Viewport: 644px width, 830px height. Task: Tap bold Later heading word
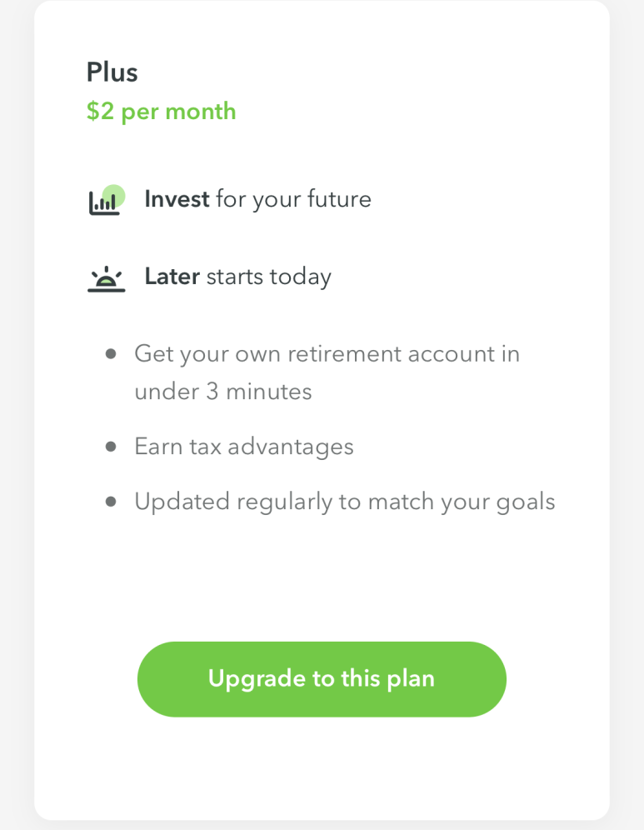tap(172, 277)
